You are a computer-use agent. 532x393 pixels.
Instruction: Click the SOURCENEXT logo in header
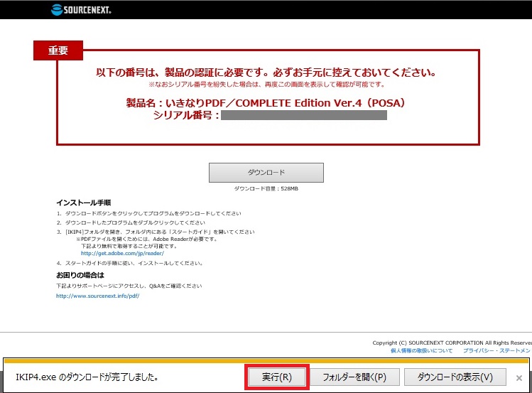click(81, 10)
